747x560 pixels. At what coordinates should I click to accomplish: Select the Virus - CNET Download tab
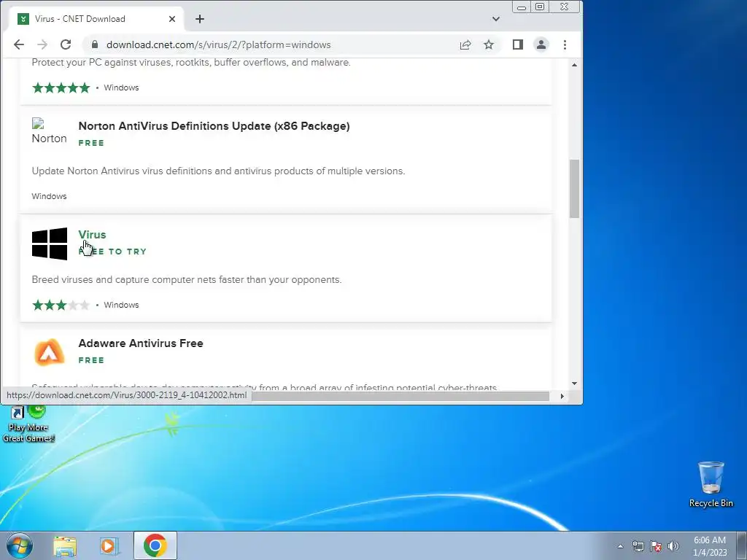coord(98,19)
